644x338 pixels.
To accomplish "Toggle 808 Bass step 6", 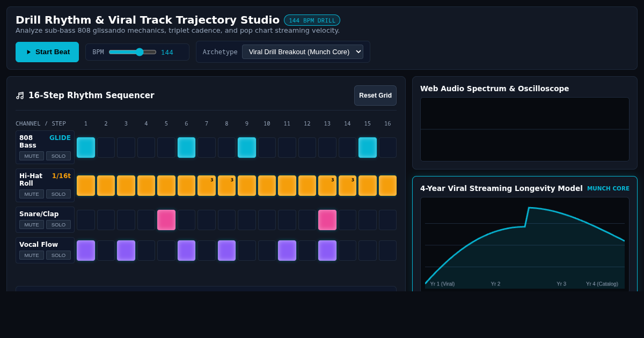I will [x=186, y=148].
